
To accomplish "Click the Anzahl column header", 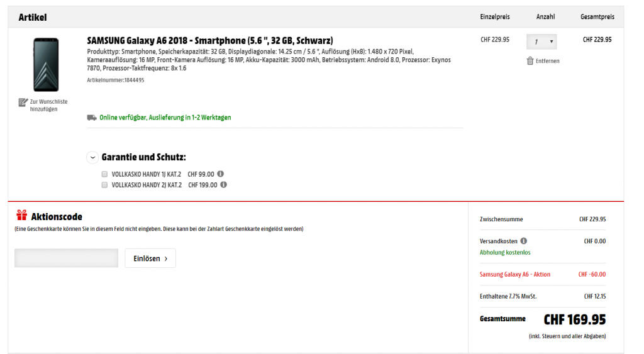I will (545, 17).
